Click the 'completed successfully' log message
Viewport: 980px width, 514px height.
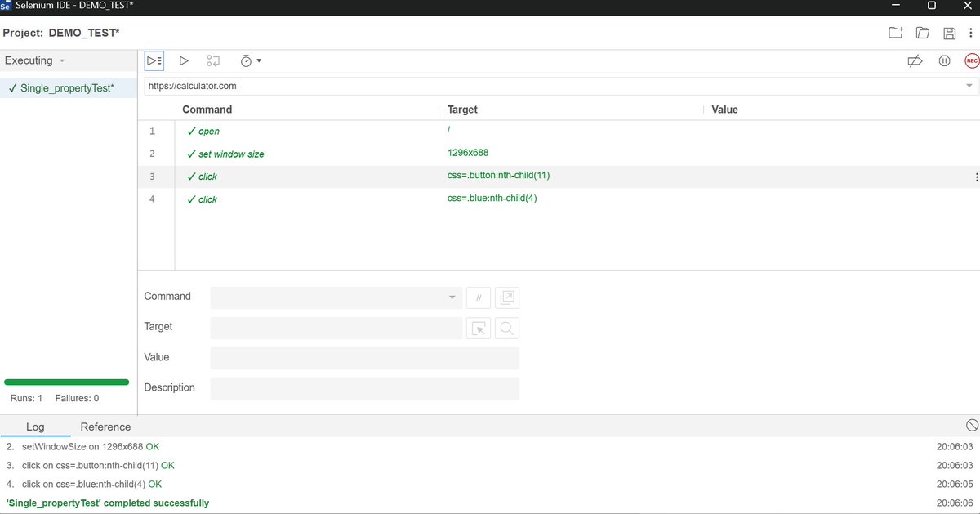pos(108,503)
